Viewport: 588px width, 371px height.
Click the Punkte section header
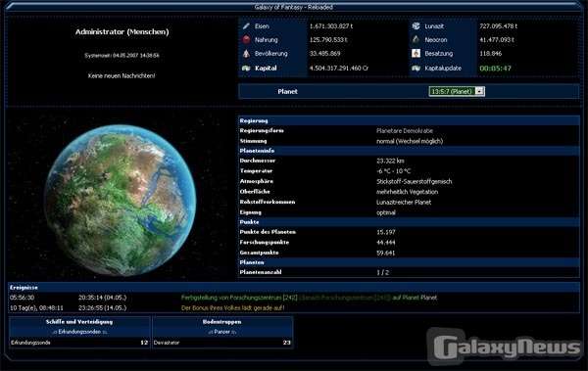coord(409,222)
